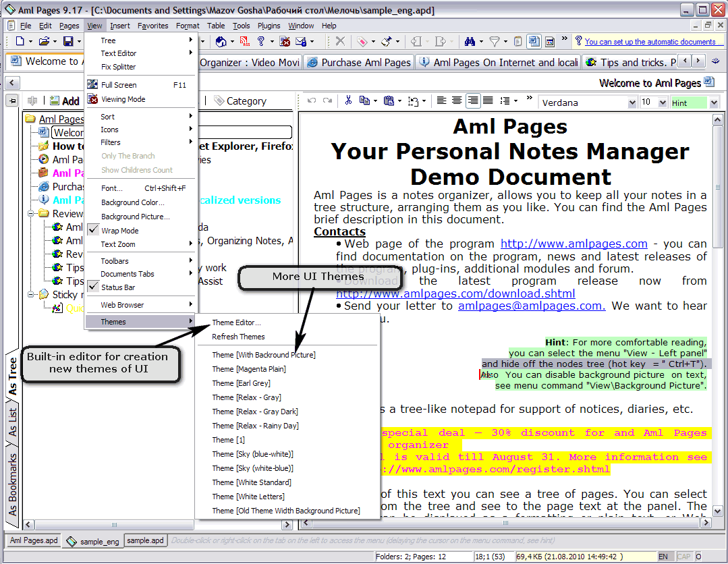Viewport: 728px width, 564px height.
Task: Click the Category tag icon
Action: [219, 101]
